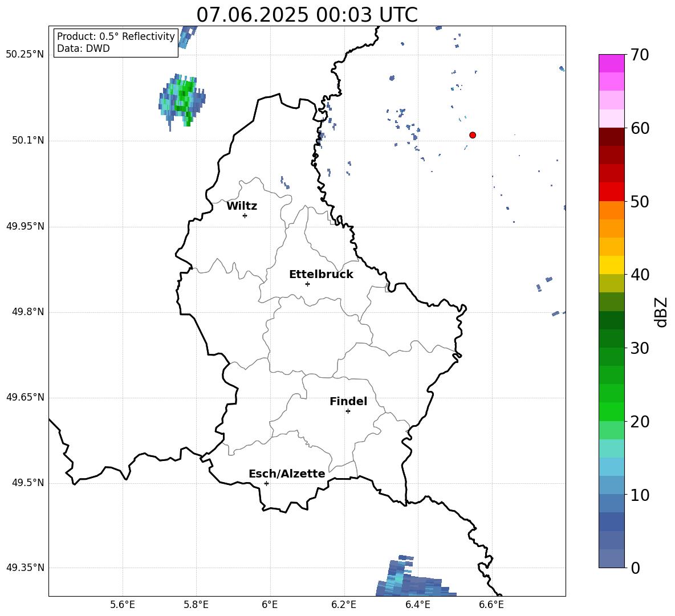Click the dBZ colorbar axis label
This screenshot has height=616, width=675.
click(x=662, y=312)
